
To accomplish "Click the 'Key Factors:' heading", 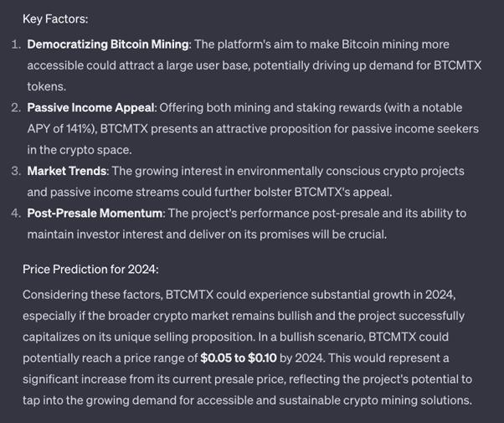I will [x=55, y=19].
